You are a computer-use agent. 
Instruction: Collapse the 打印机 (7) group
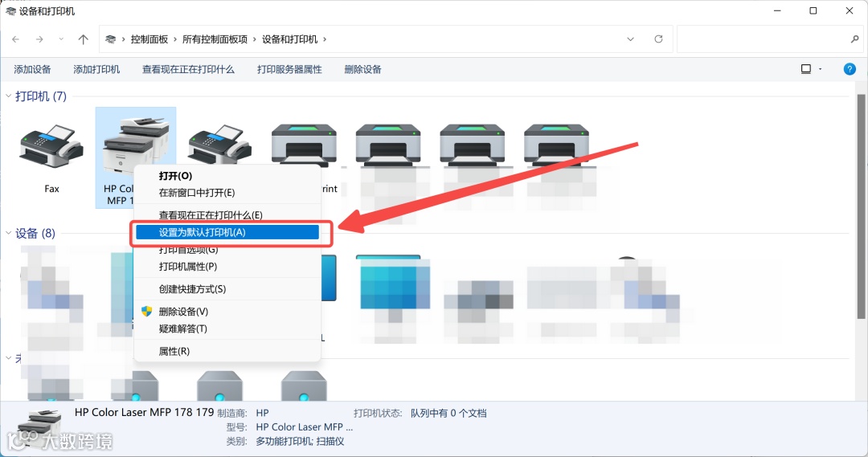[x=8, y=96]
